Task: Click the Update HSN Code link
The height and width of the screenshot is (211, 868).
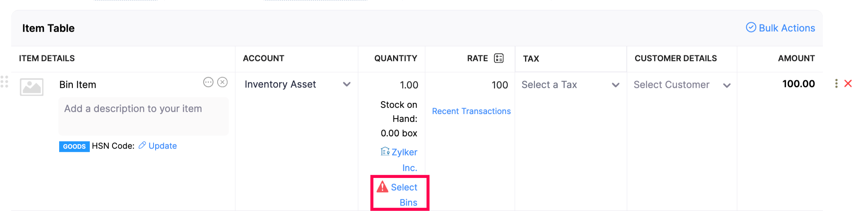Action: pyautogui.click(x=163, y=146)
